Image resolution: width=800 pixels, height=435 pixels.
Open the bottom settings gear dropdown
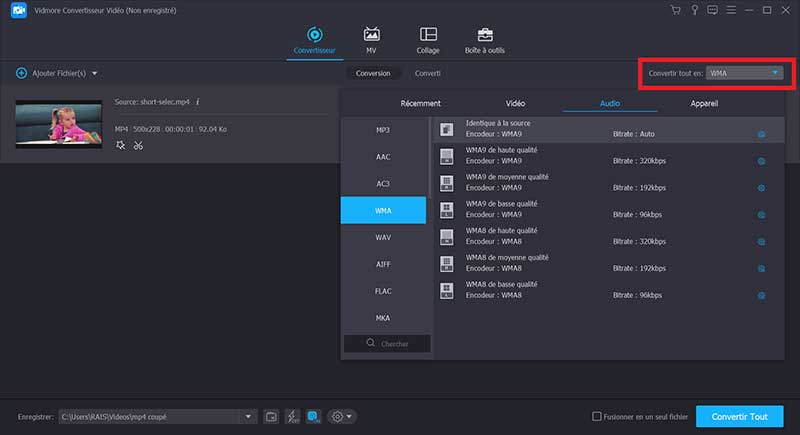coord(341,417)
